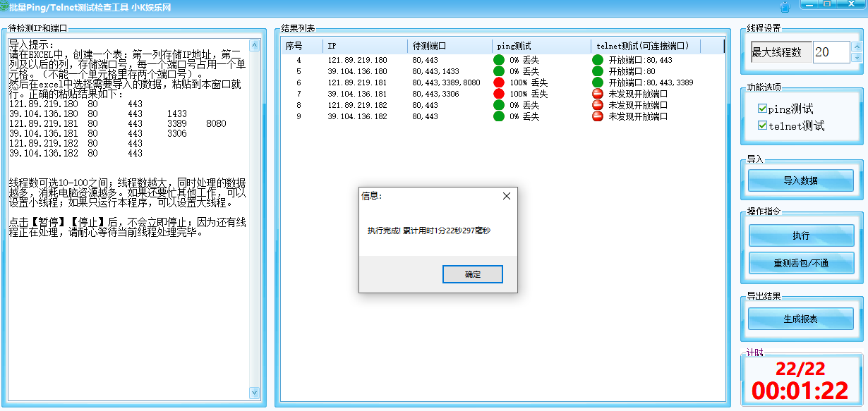Image resolution: width=868 pixels, height=411 pixels.
Task: Sort results by ping测试 column header
Action: coord(542,46)
